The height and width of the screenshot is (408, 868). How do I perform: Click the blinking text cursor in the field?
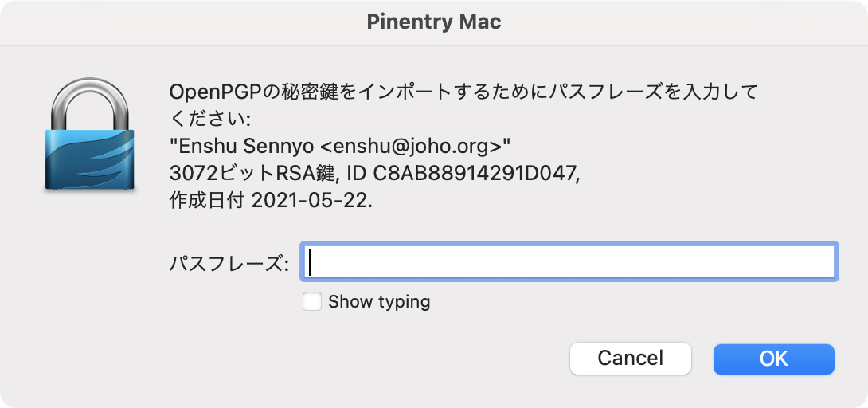(x=310, y=262)
